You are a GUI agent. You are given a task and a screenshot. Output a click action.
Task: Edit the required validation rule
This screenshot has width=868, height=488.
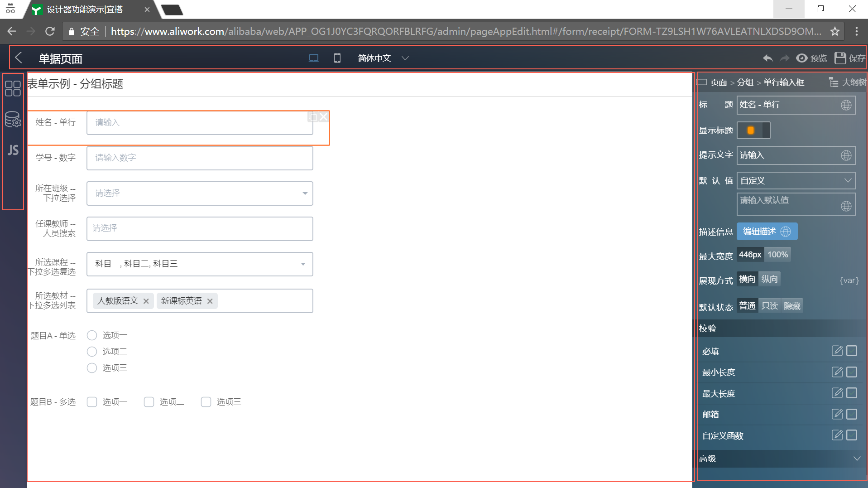click(837, 351)
